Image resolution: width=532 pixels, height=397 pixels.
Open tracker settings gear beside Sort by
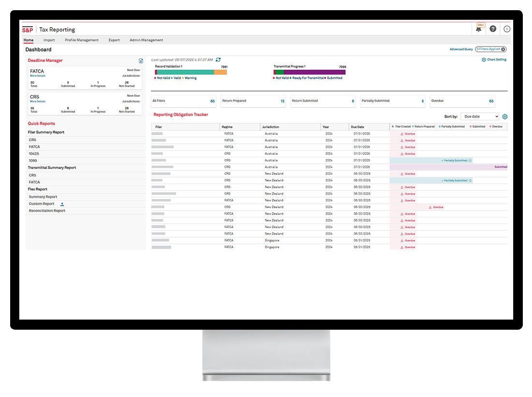(x=505, y=117)
